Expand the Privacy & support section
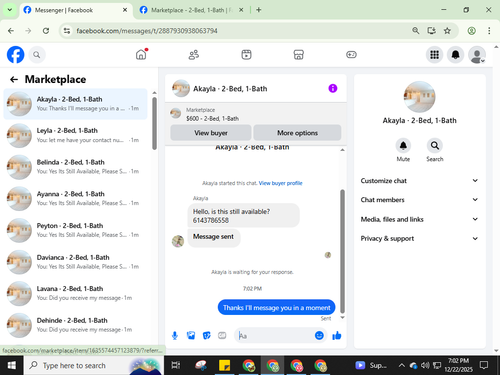Viewport: 500px width, 375px height. [419, 238]
